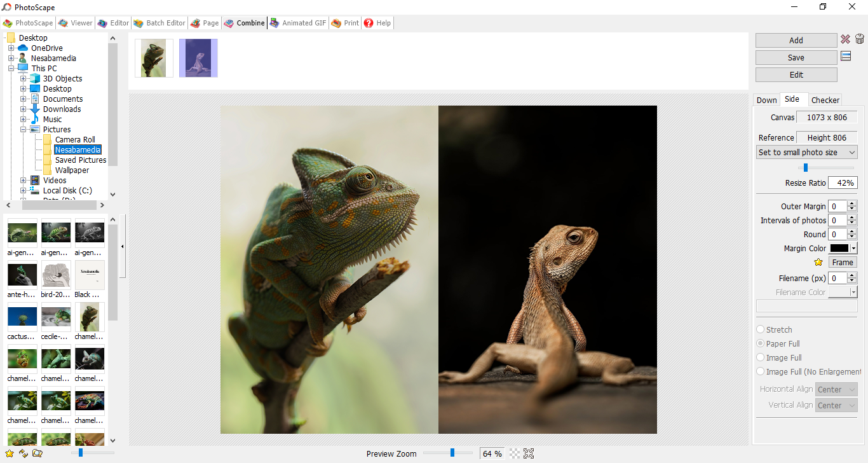Click the checkered background icon near Preview Zoom
The image size is (868, 463).
[x=515, y=453]
